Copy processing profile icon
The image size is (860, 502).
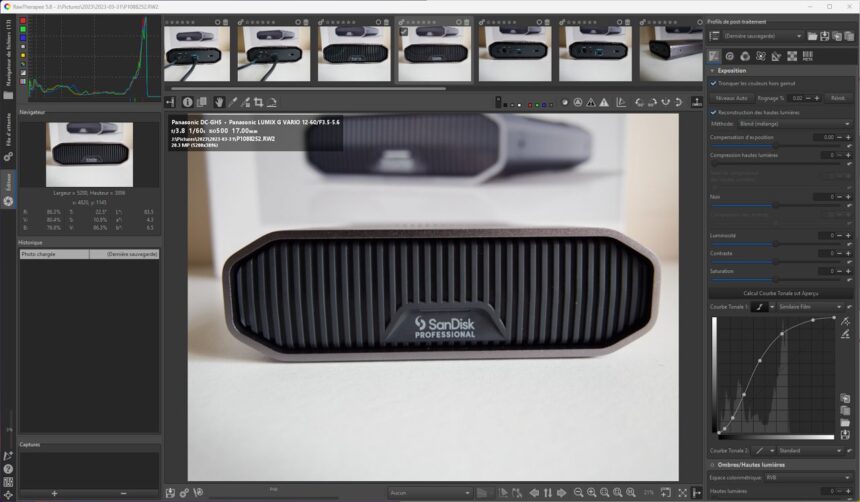click(x=837, y=36)
